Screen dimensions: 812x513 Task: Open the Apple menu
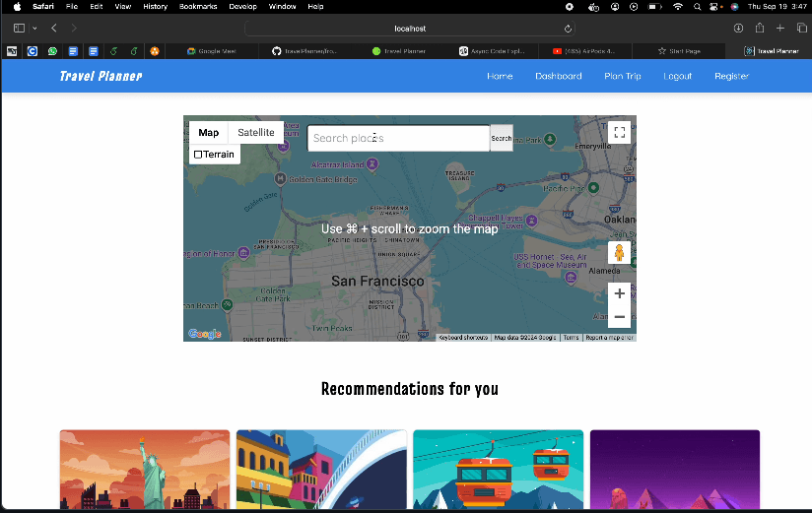point(17,6)
